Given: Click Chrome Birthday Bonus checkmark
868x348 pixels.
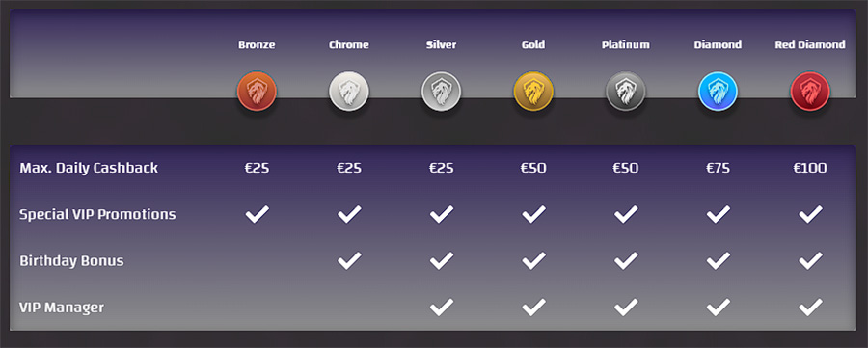Looking at the screenshot, I should 349,260.
